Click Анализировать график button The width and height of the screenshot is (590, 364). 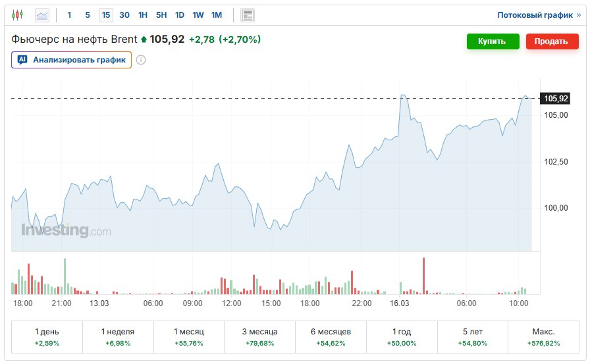tap(71, 60)
